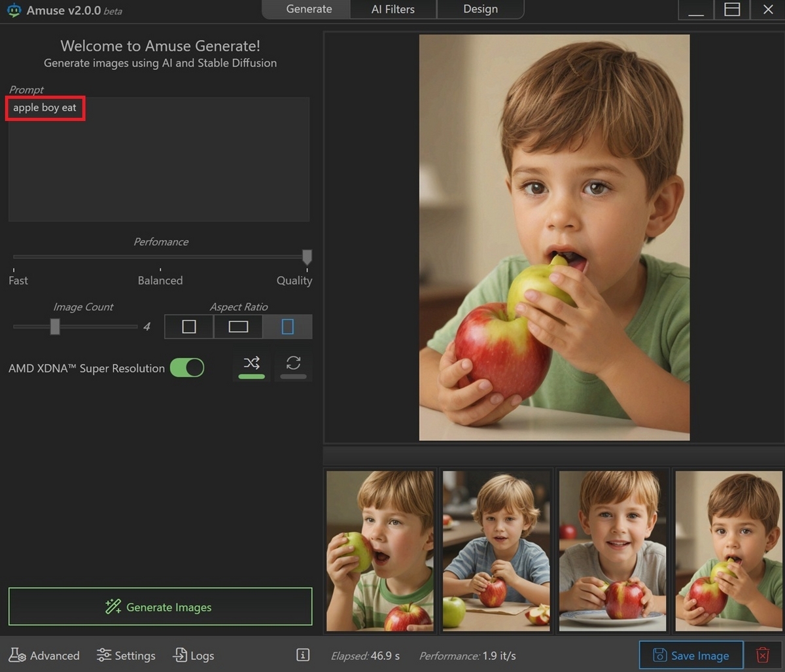Viewport: 785px width, 672px height.
Task: Click the Elapsed 46.9 s readout
Action: click(x=365, y=655)
